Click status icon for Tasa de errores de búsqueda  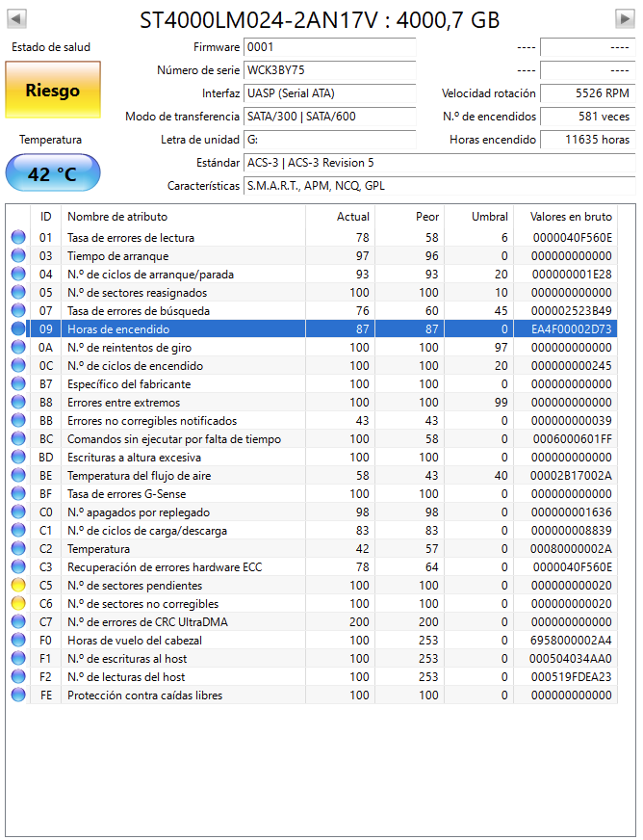[x=18, y=311]
